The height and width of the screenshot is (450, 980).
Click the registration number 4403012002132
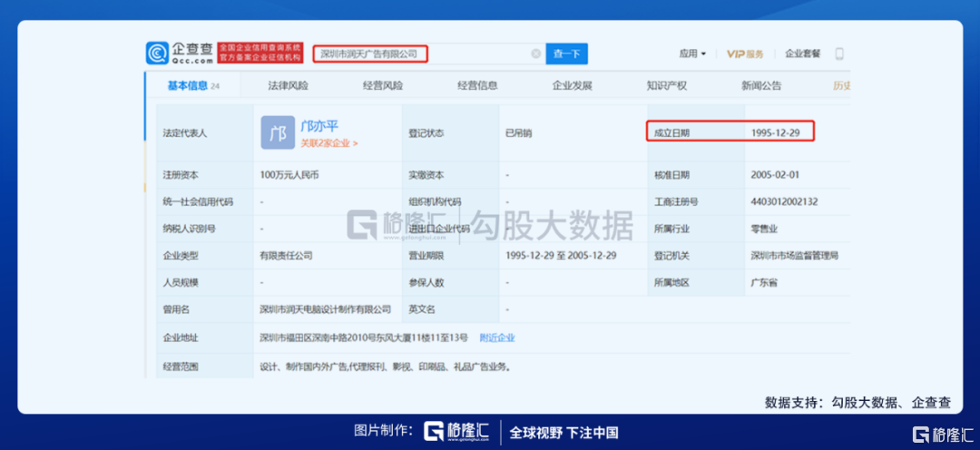coord(784,201)
